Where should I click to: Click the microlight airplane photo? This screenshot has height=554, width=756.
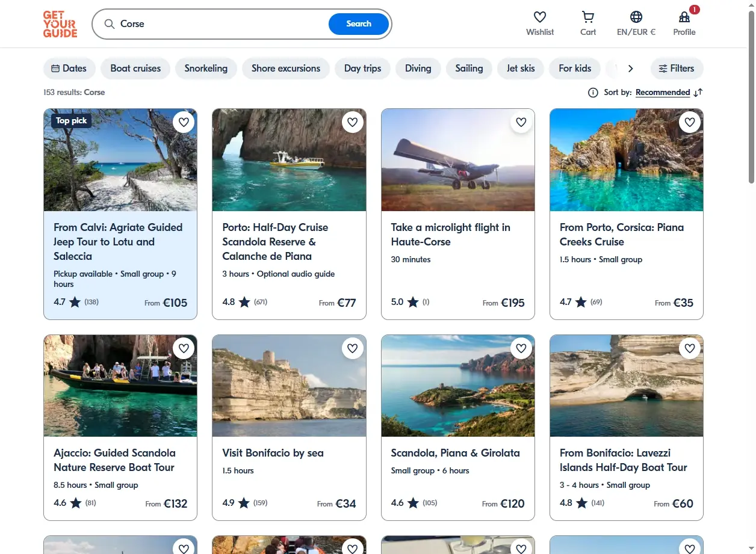click(458, 160)
